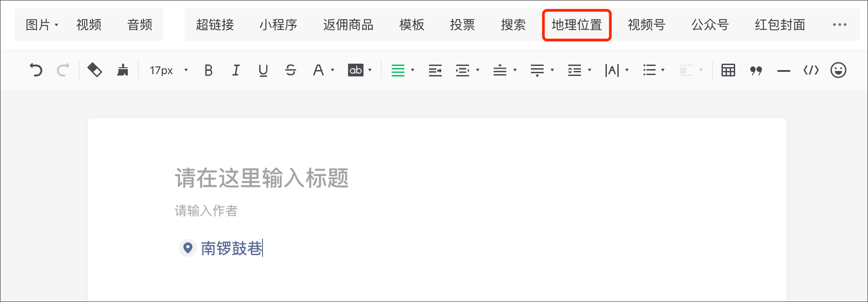
Task: Toggle bold formatting
Action: [208, 70]
